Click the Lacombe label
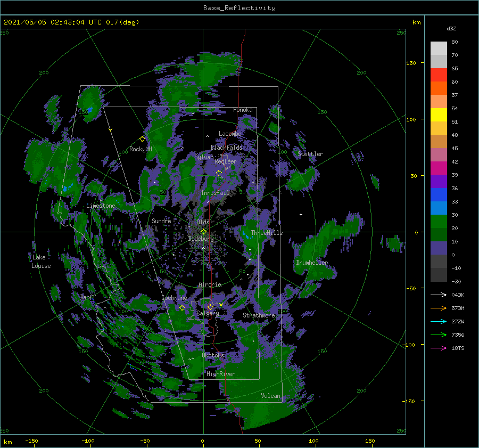 pos(230,134)
